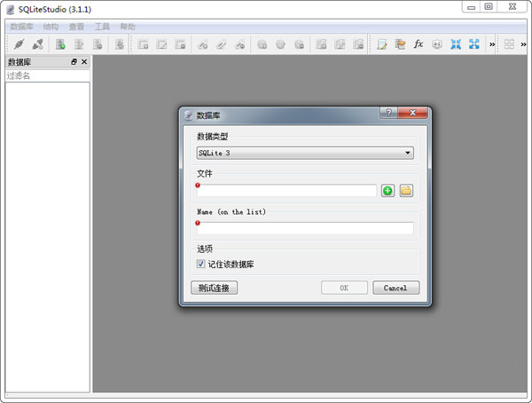This screenshot has width=532, height=403.
Task: Open the 工具 menu
Action: coord(103,27)
